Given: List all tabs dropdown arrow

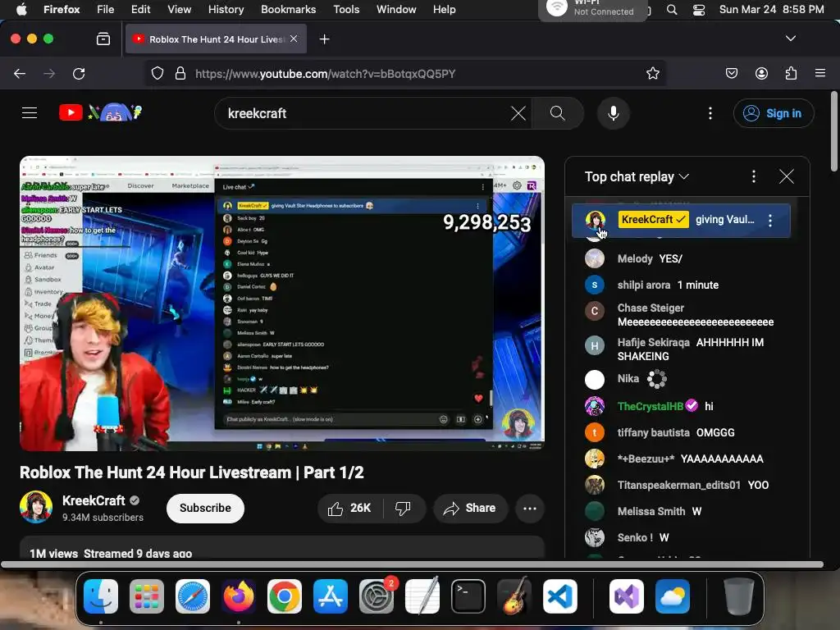Looking at the screenshot, I should coord(791,39).
